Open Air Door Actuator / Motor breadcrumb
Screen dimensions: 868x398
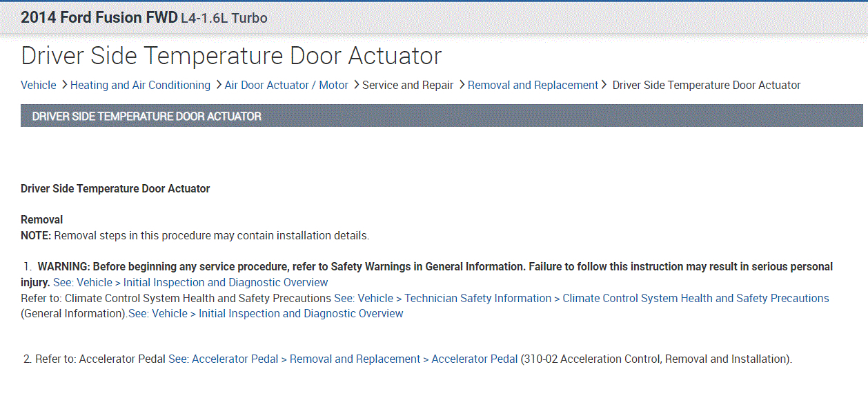click(x=286, y=85)
